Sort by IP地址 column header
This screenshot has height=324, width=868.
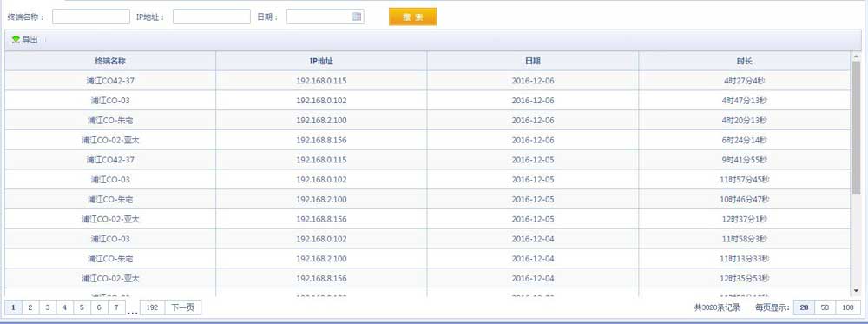pos(322,61)
